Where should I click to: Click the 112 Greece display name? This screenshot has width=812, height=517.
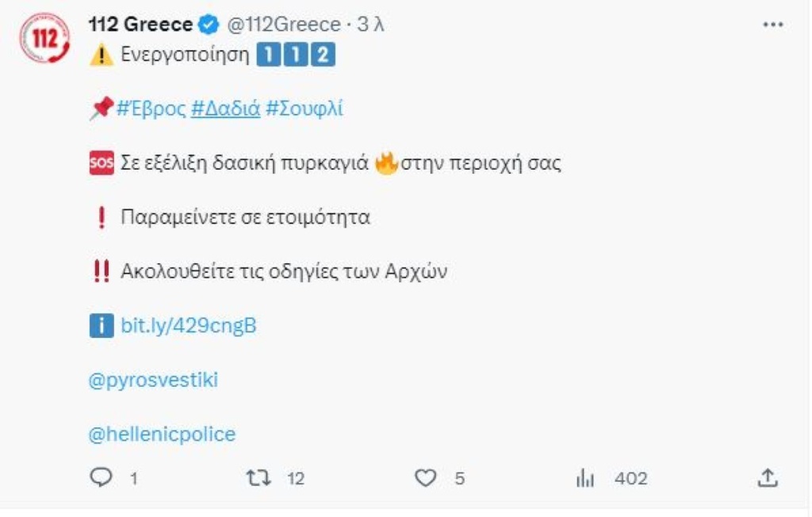141,25
